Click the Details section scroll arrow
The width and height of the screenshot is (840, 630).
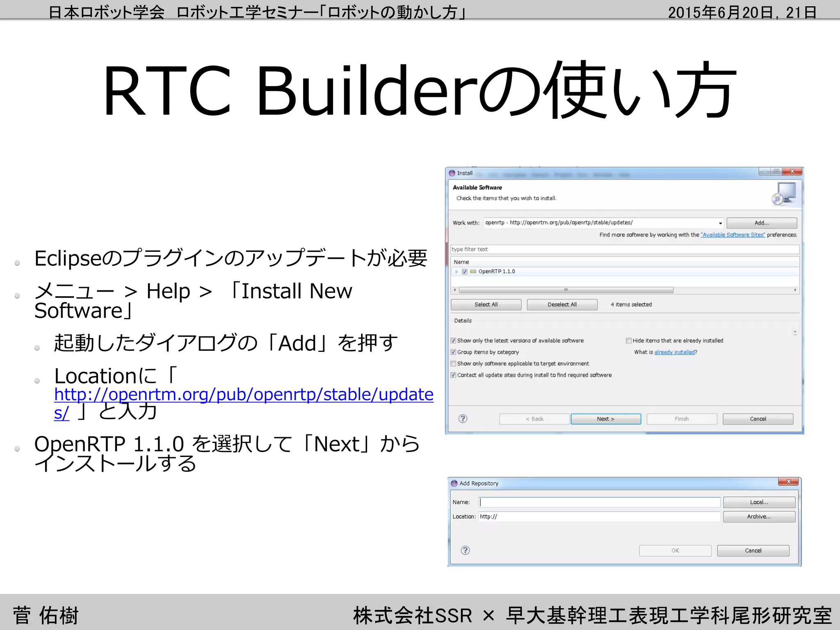click(x=795, y=333)
